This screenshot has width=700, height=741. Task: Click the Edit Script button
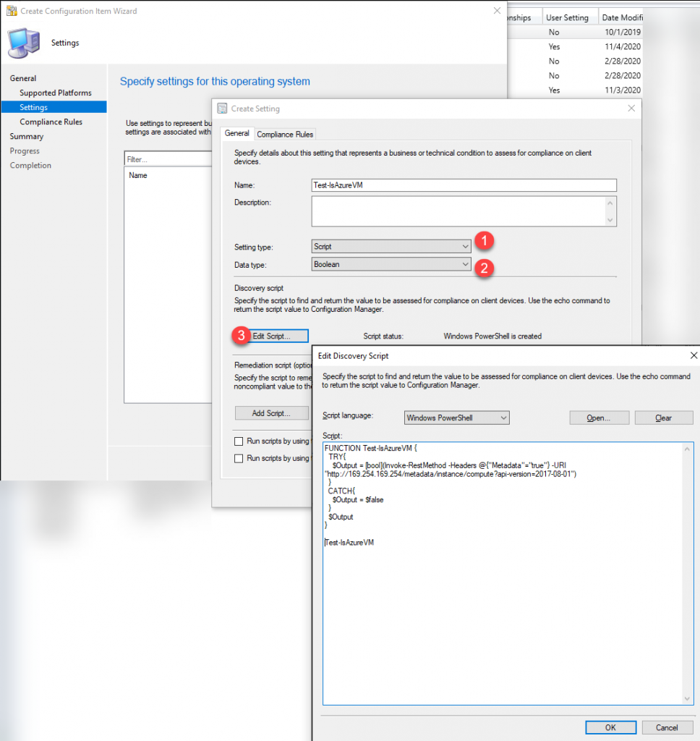pos(279,336)
